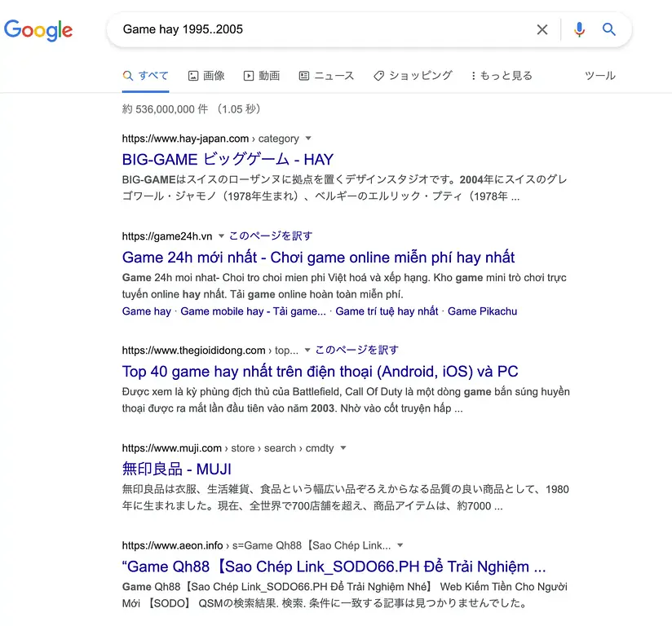Click inside the search input field

[326, 29]
